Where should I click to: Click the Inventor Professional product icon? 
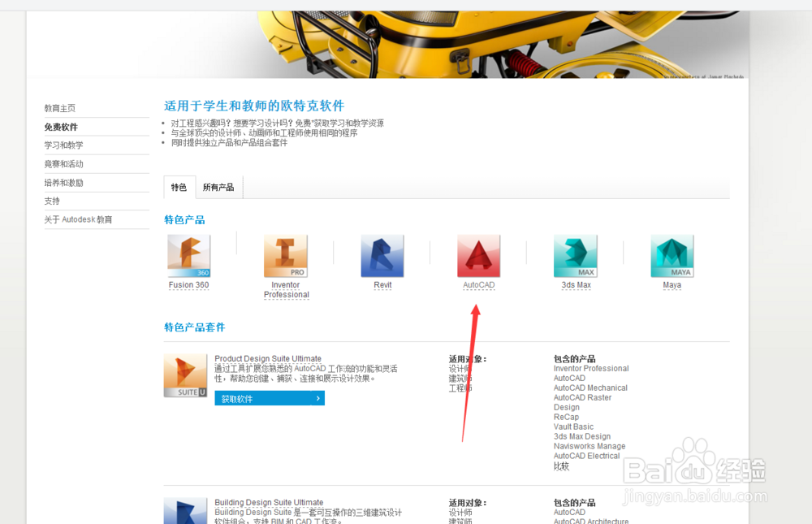click(285, 256)
